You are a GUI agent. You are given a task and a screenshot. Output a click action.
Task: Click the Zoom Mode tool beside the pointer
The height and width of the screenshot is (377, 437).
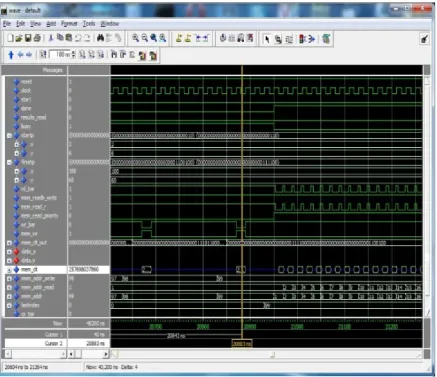278,39
